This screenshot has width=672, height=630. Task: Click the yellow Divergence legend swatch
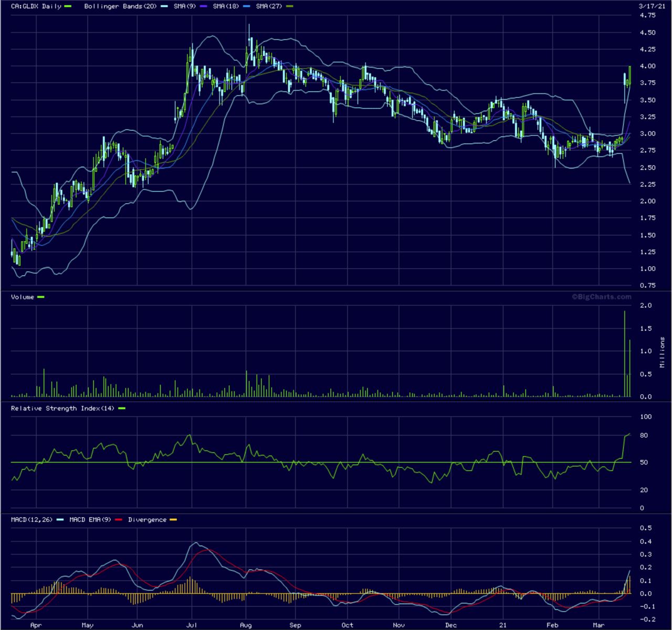click(173, 520)
